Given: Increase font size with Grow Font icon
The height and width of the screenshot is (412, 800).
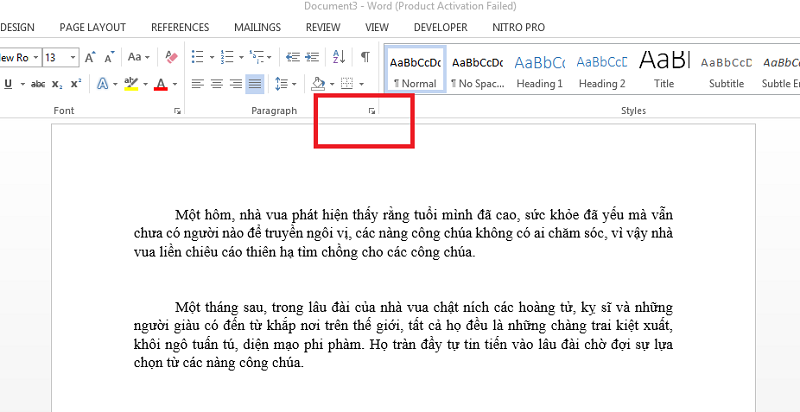Looking at the screenshot, I should coord(90,57).
